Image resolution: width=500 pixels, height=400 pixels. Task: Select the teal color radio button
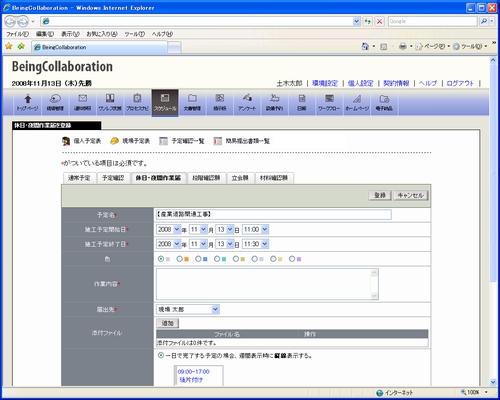pos(217,259)
